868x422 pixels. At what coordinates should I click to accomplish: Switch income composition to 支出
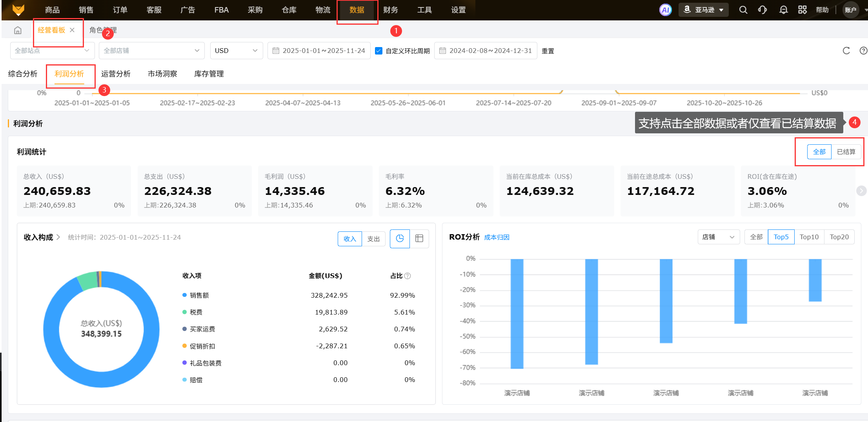coord(373,239)
